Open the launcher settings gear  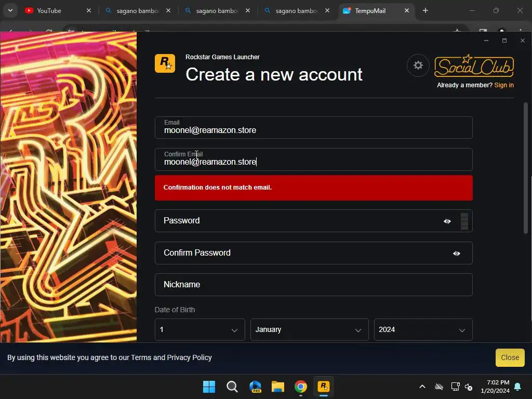pos(418,65)
